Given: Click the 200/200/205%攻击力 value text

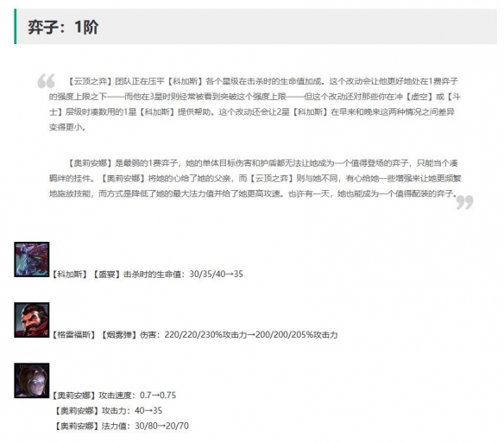Looking at the screenshot, I should (x=297, y=334).
